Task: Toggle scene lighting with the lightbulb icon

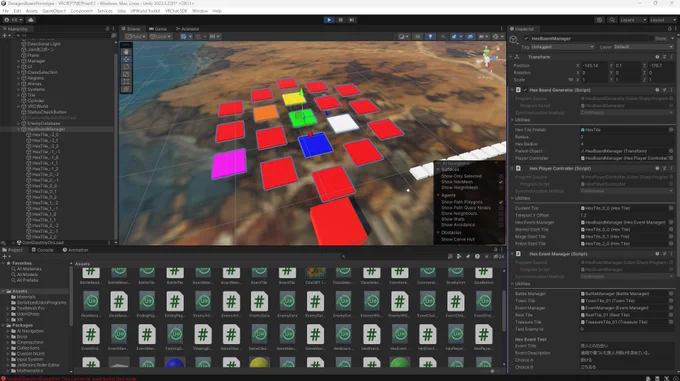Action: pyautogui.click(x=430, y=37)
